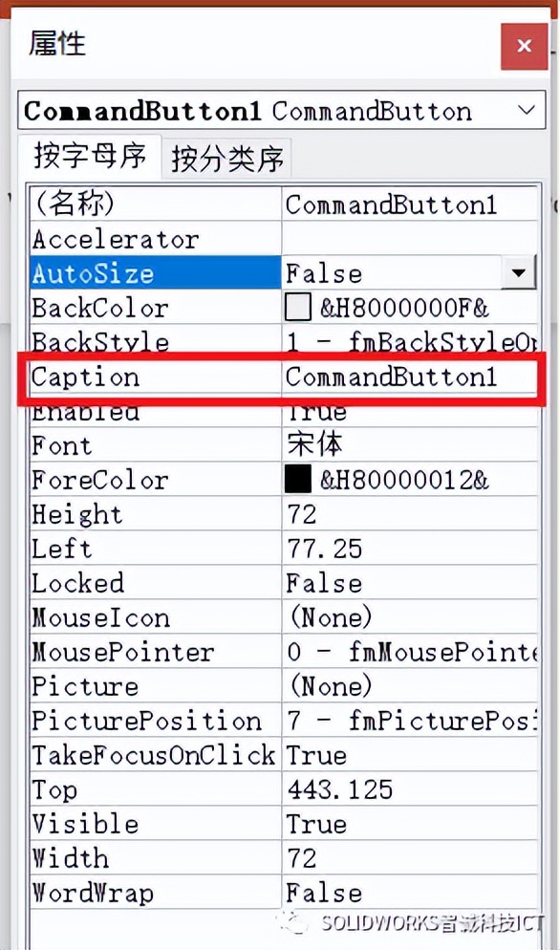The height and width of the screenshot is (950, 560).
Task: Expand the AutoSize value dropdown arrow
Action: (x=519, y=273)
